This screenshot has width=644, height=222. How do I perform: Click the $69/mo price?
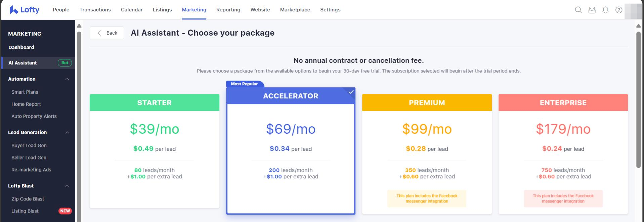291,129
